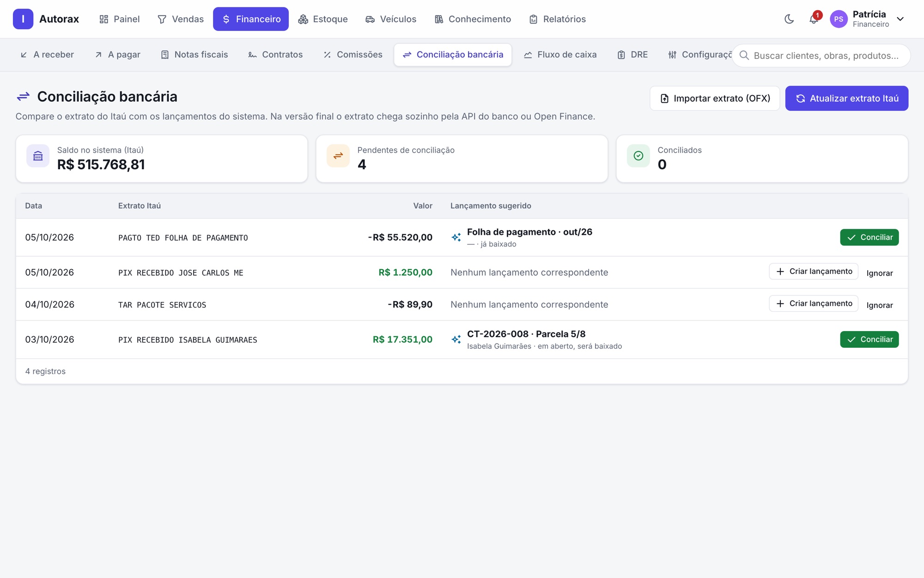Click the PS user avatar
Viewport: 924px width, 578px height.
839,19
